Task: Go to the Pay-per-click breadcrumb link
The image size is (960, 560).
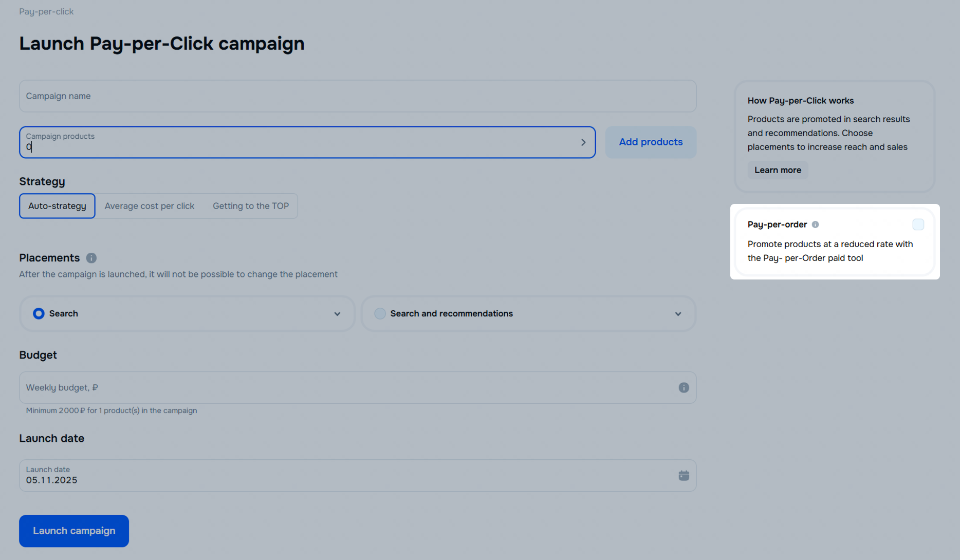Action: point(46,11)
